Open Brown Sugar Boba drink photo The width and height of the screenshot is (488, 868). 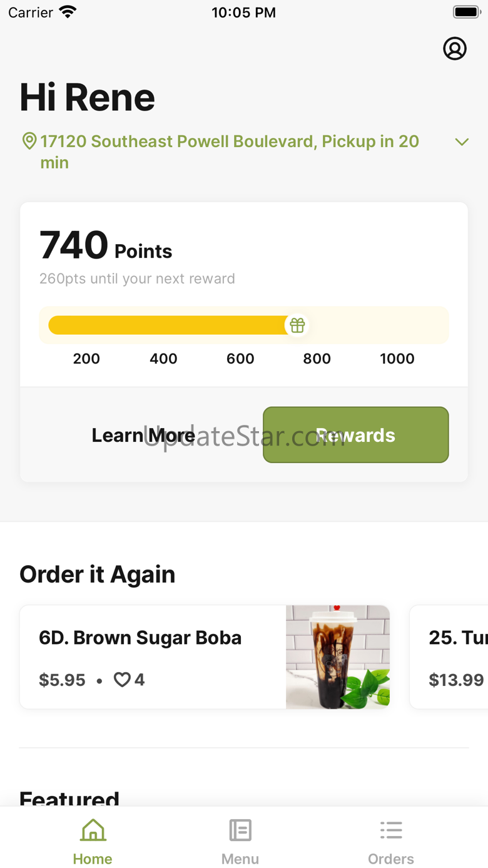[338, 657]
